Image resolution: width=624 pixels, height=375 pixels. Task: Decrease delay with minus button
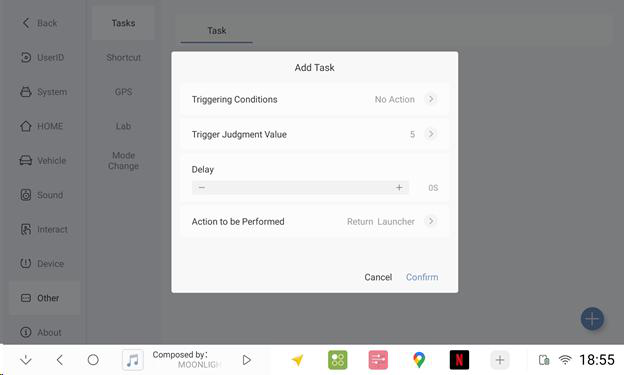click(x=202, y=188)
